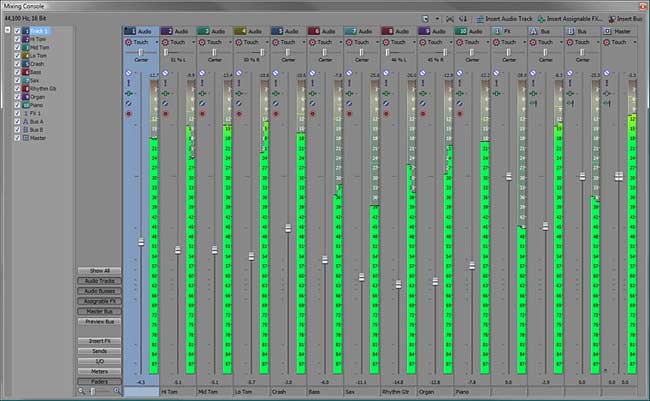
Task: Click the Crash pan slider handle
Action: coord(288,52)
